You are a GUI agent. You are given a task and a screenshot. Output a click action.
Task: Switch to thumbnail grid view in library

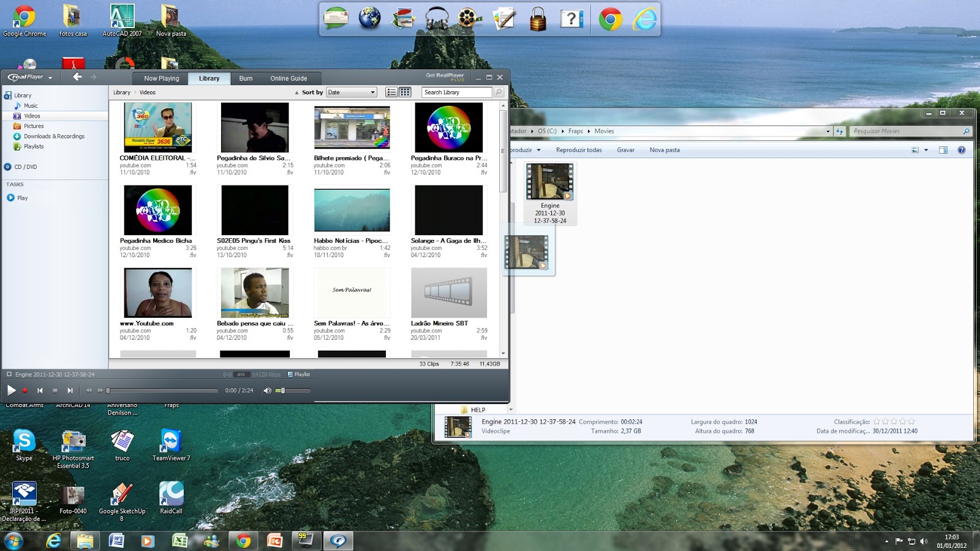tap(405, 92)
